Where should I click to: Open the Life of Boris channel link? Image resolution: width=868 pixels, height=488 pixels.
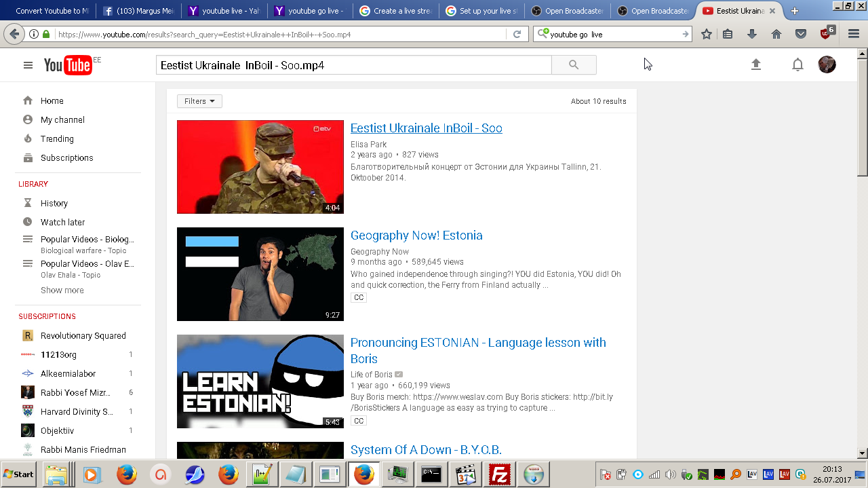point(372,375)
